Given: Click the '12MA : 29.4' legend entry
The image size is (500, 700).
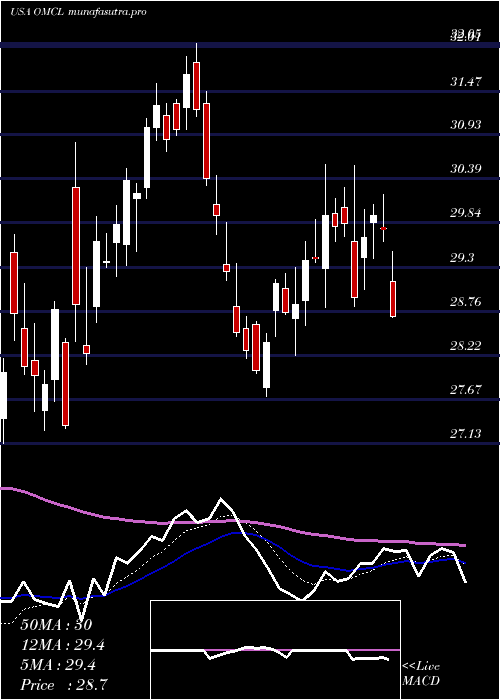Looking at the screenshot, I should (64, 645).
